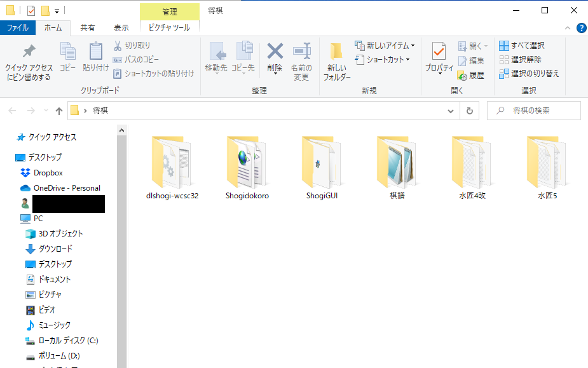
Task: Create a 新しいフォルダー new folder
Action: (337, 62)
